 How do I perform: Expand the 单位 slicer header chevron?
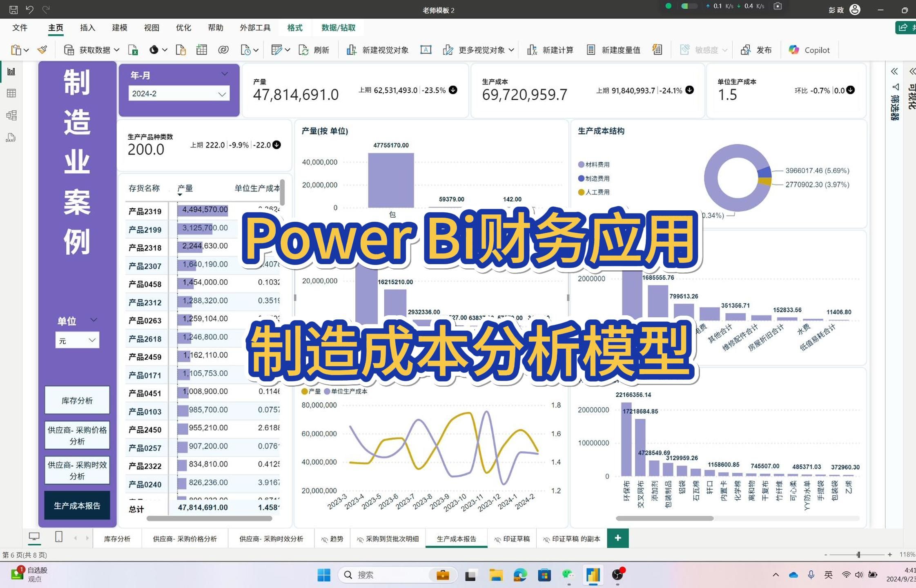tap(94, 320)
